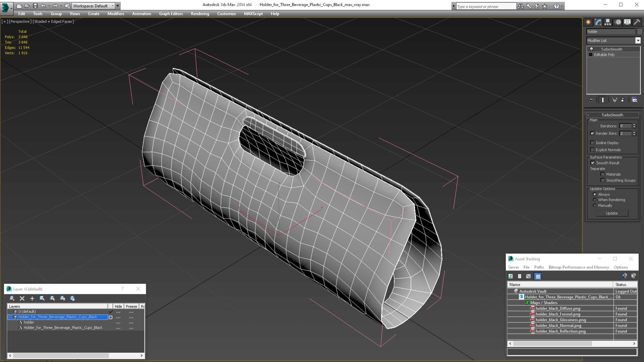
Task: Enable Separate by Materials checkbox
Action: [x=602, y=174]
